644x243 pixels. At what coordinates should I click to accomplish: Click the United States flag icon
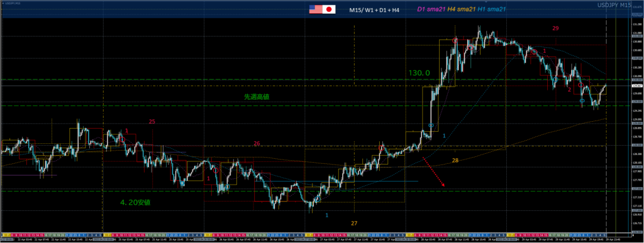[x=316, y=9]
